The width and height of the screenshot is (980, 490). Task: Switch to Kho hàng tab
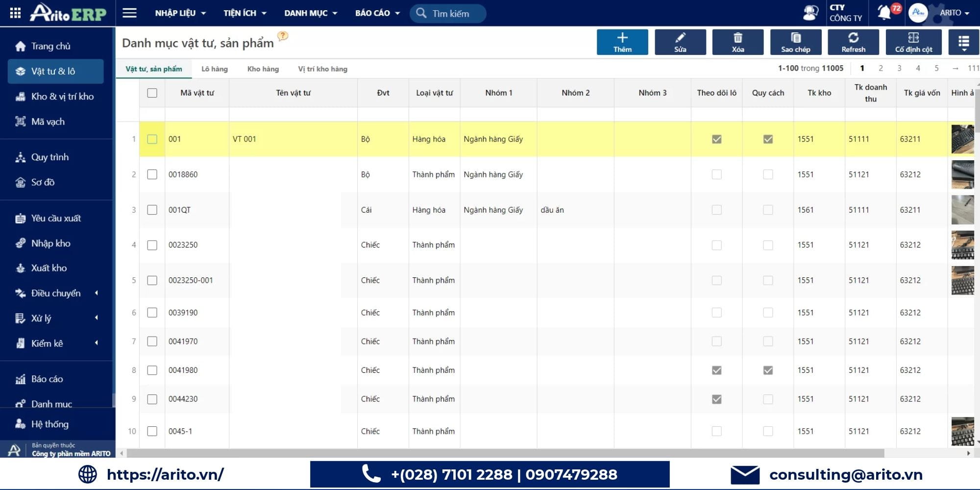point(263,69)
